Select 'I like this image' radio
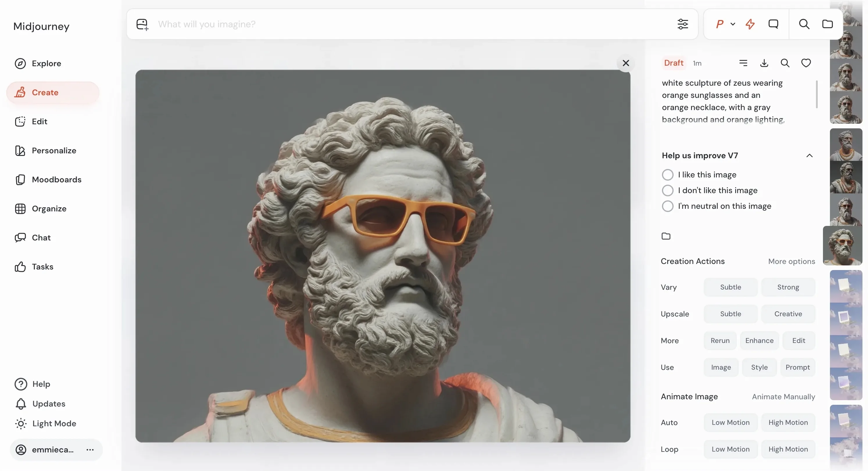Image resolution: width=868 pixels, height=471 pixels. tap(667, 175)
